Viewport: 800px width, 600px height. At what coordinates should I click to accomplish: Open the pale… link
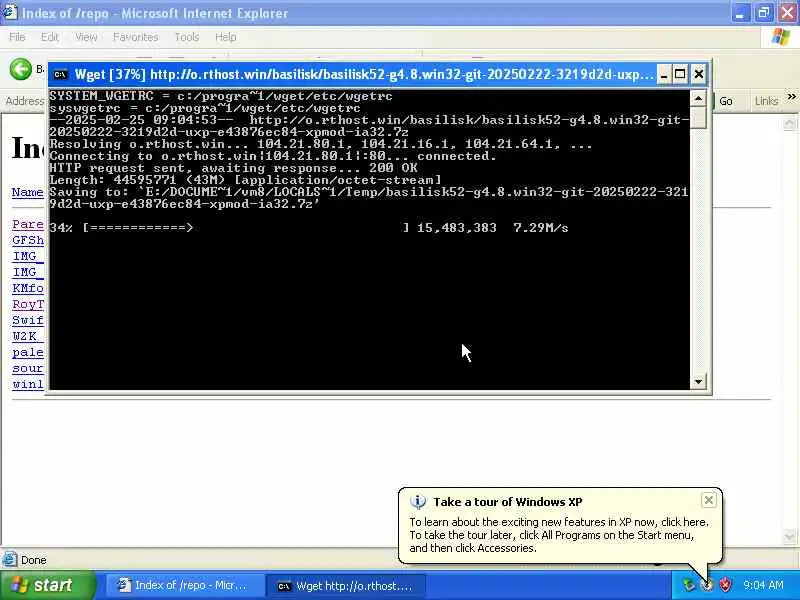[x=28, y=352]
